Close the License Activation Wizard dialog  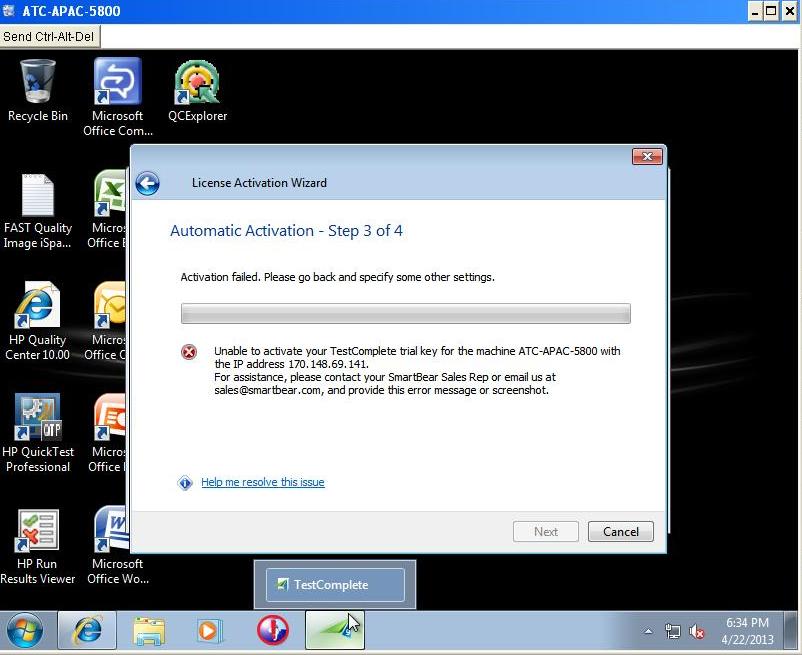pyautogui.click(x=647, y=156)
